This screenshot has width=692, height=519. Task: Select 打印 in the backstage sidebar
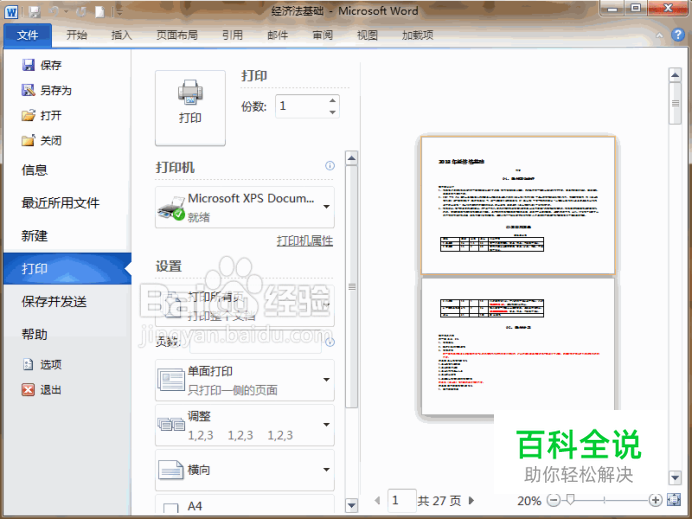click(x=67, y=268)
